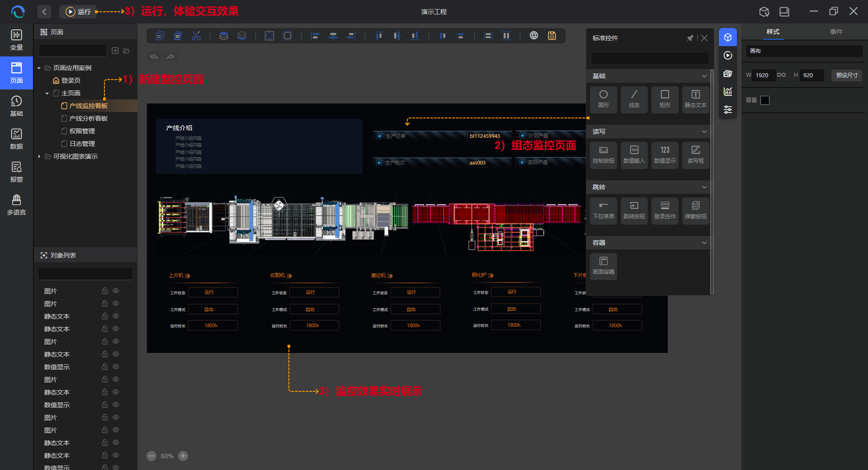868x470 pixels.
Task: Click the undo arrow
Action: tap(154, 56)
